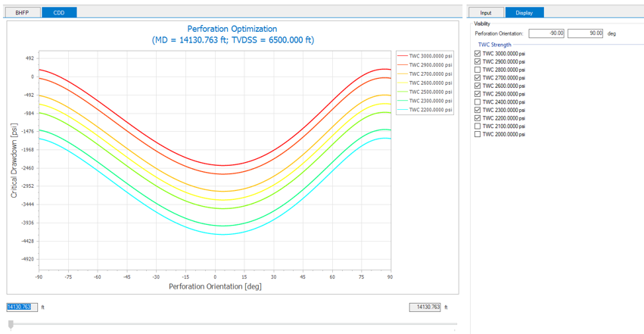
Task: Hide the TWC 2900.0000 psi curve
Action: coord(477,62)
